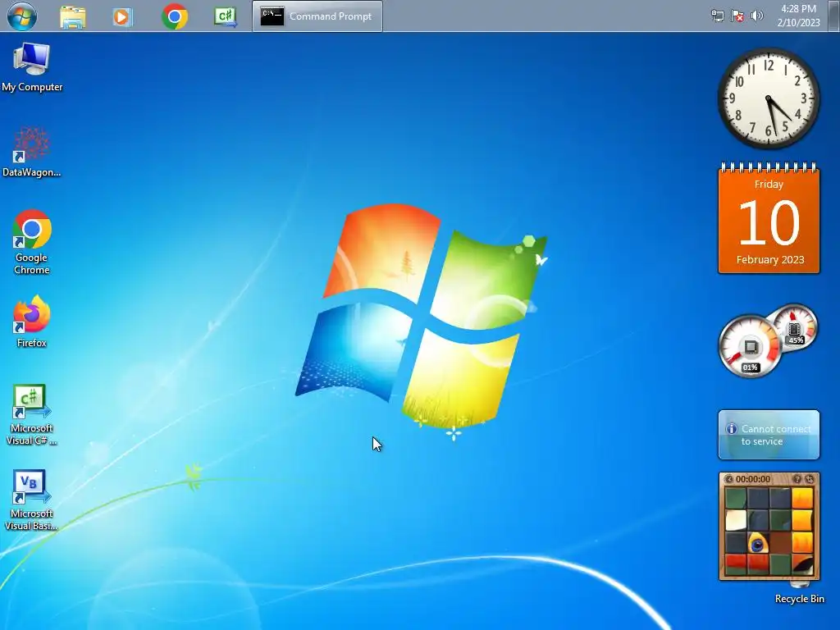Click the puzzle timer 00:00:00
Screen dimensions: 840x630
(x=753, y=479)
